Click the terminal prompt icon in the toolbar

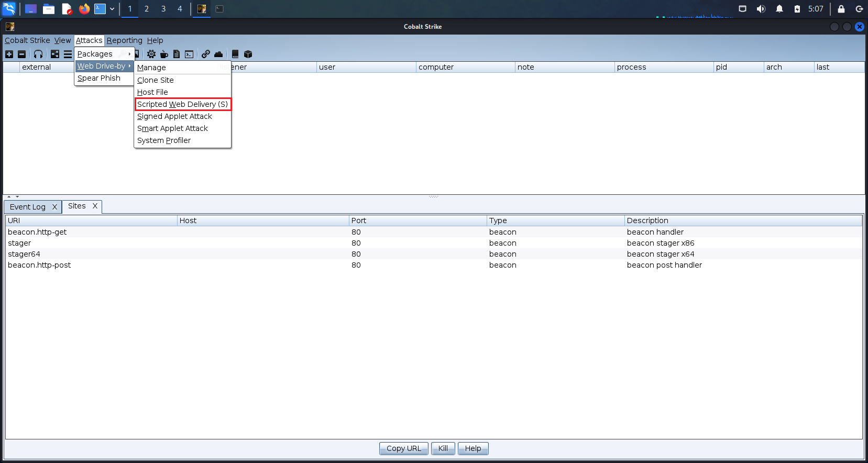[189, 54]
